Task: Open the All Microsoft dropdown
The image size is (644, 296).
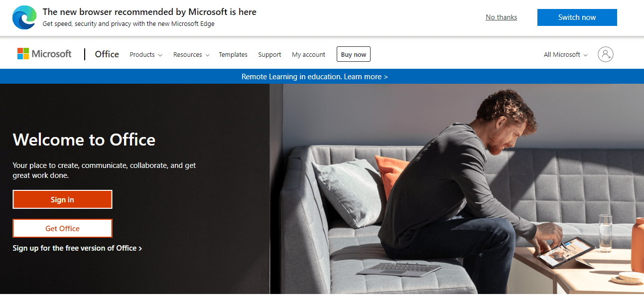Action: 566,55
